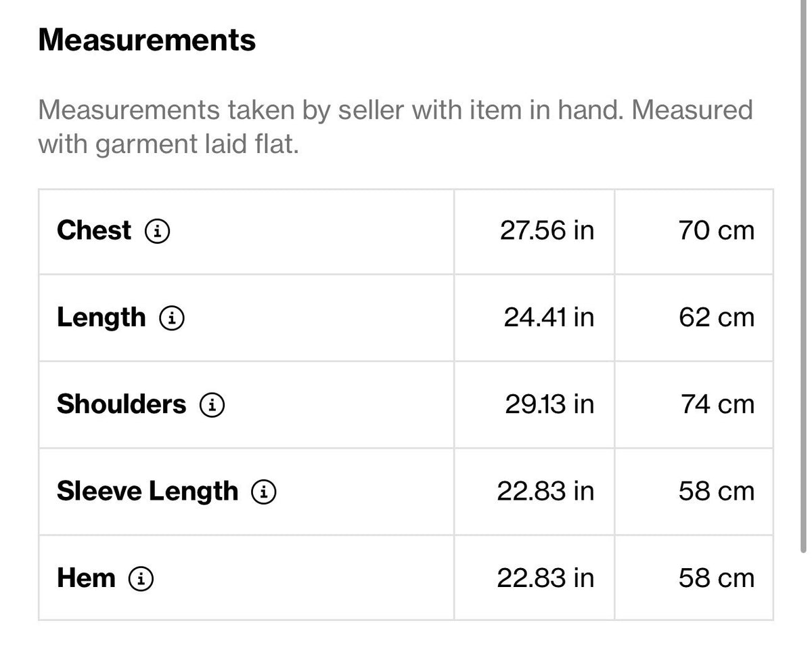Screen dimensions: 812x650
Task: Click the 24.41 in length value
Action: pos(549,318)
